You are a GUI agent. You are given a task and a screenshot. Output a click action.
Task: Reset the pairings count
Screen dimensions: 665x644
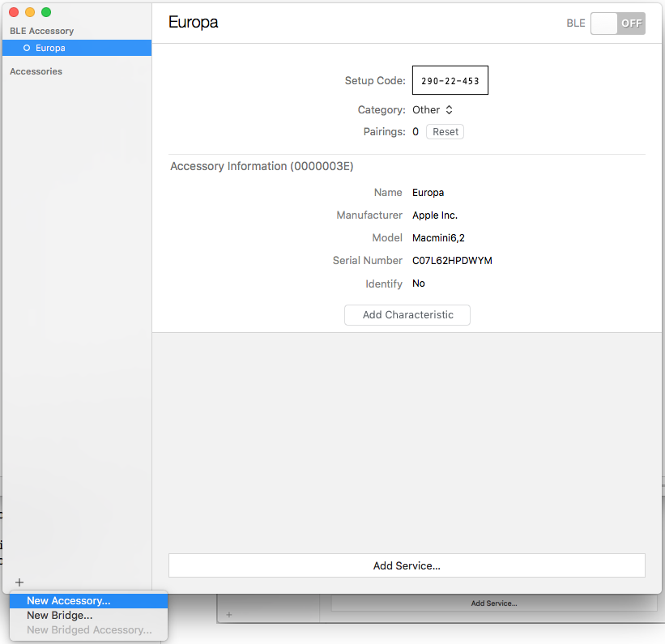tap(445, 132)
